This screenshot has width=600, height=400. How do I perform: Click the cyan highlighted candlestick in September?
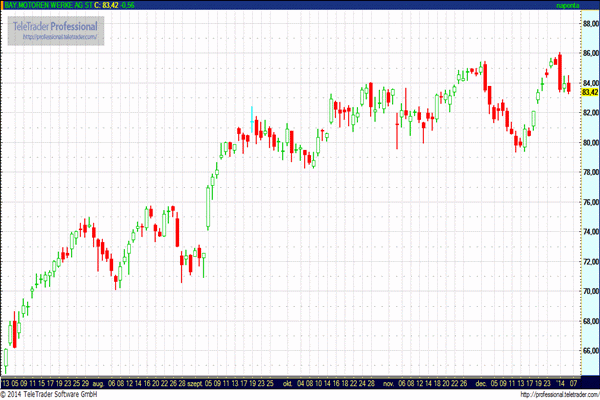coord(252,120)
